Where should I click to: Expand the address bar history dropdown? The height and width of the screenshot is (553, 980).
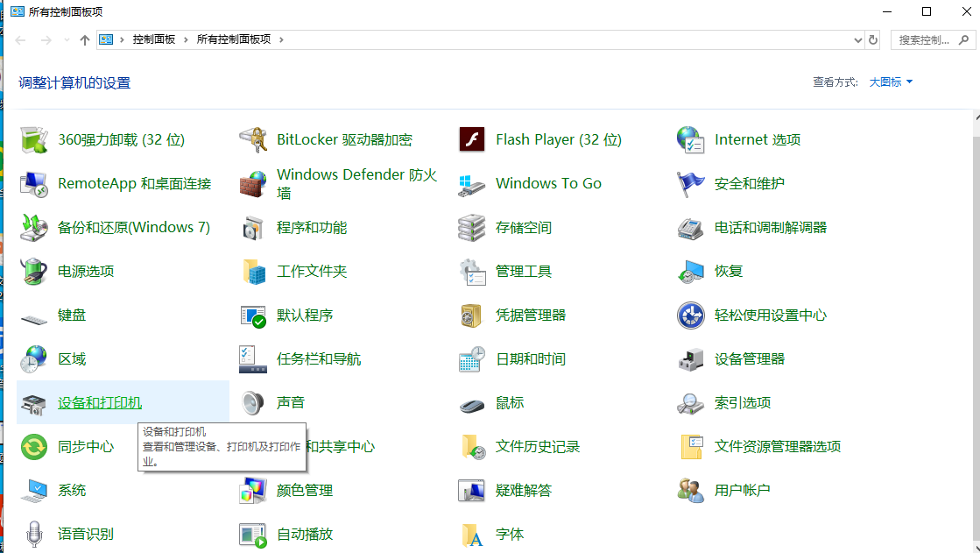coord(857,39)
